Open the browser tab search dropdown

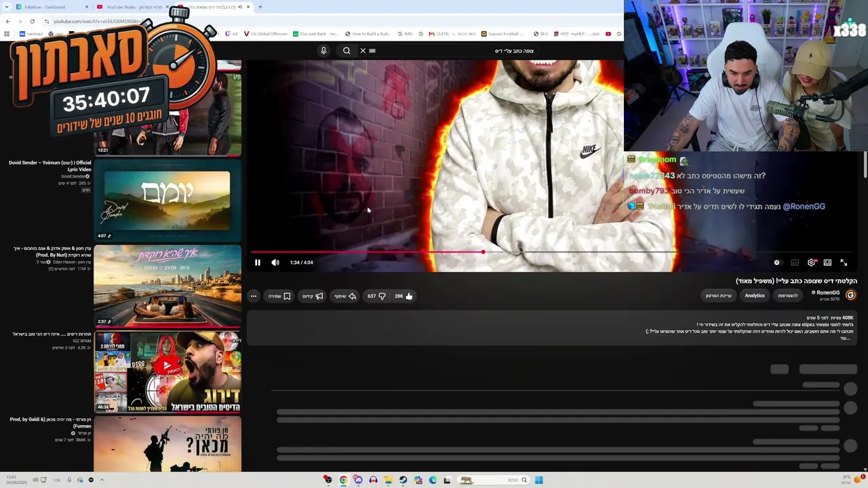[x=7, y=7]
